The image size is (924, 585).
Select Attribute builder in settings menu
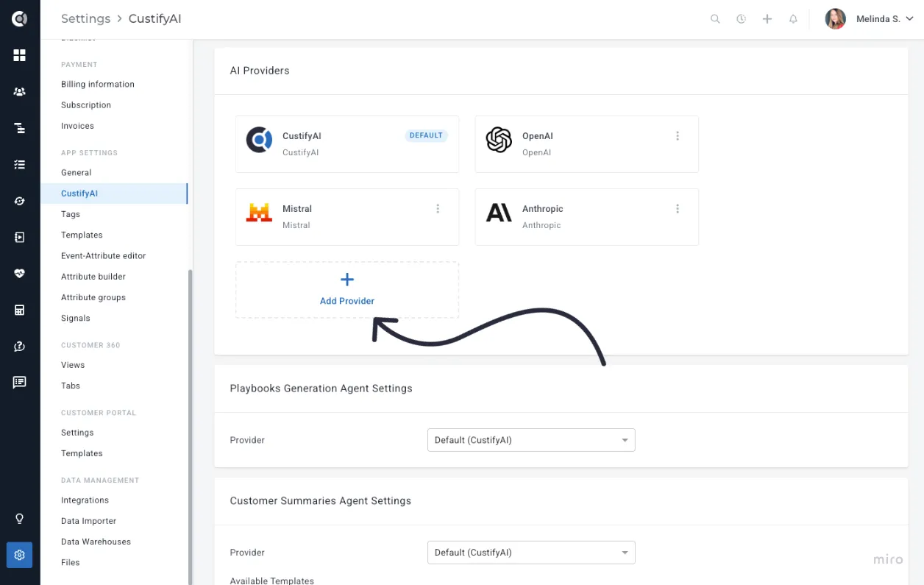click(x=93, y=277)
